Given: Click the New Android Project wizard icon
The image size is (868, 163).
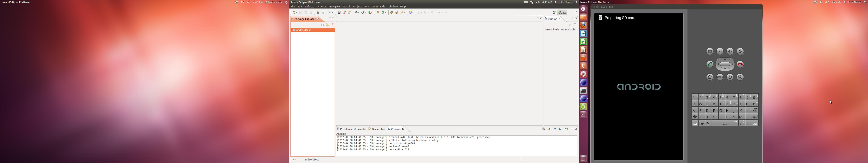Looking at the screenshot, I should (x=339, y=12).
